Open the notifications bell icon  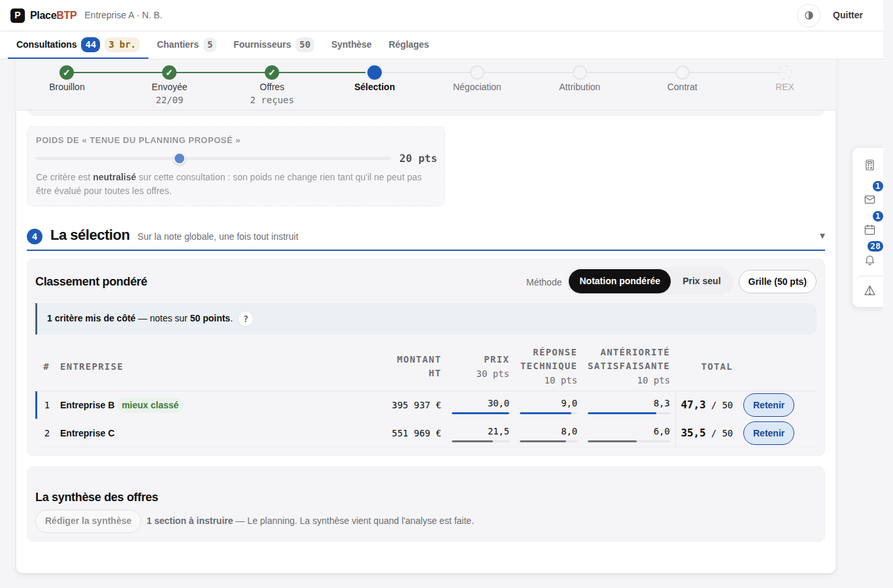tap(869, 260)
